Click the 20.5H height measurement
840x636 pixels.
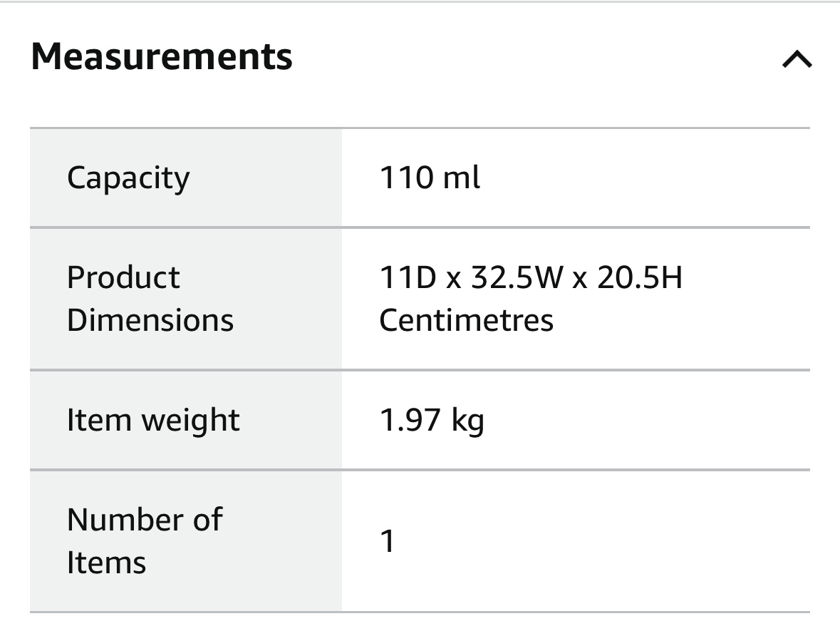pyautogui.click(x=639, y=277)
